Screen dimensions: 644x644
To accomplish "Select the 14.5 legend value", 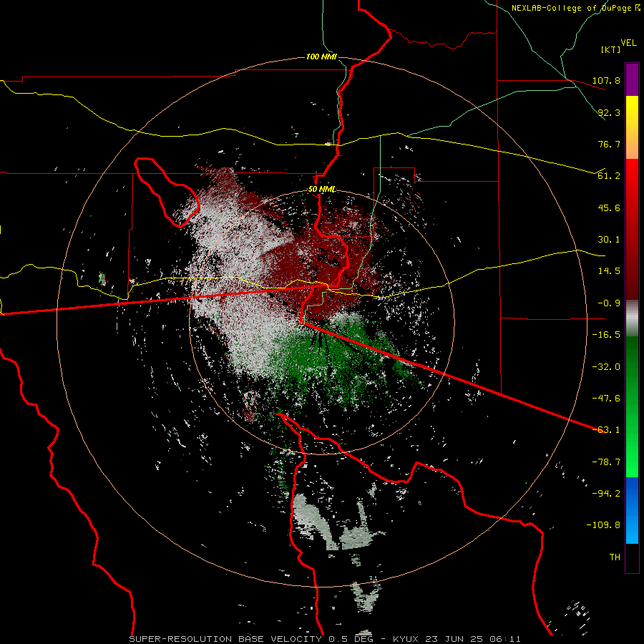I will pos(609,271).
